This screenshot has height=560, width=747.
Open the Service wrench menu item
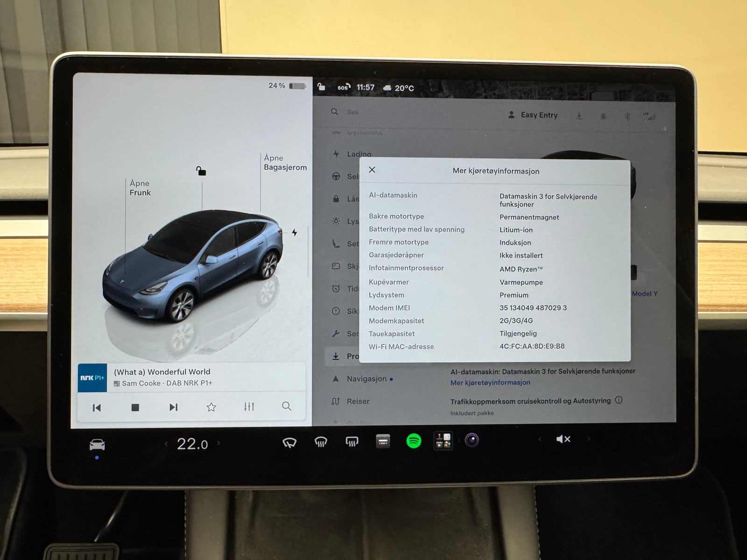345,334
